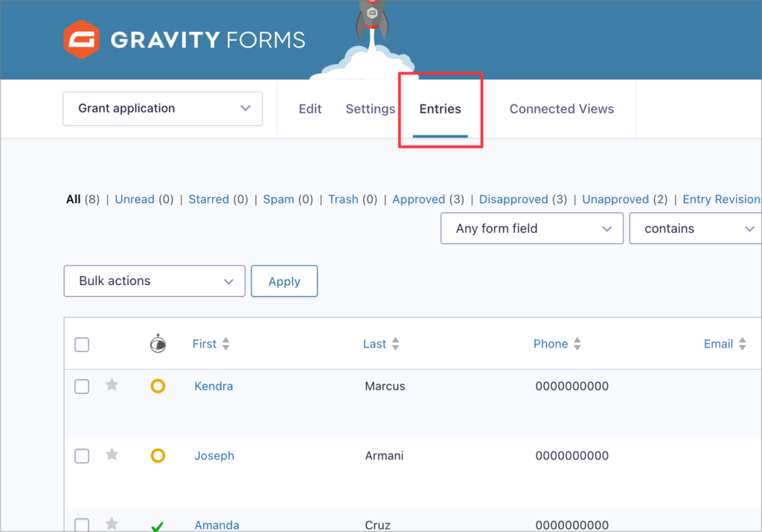This screenshot has width=762, height=532.
Task: Filter entries by Approved
Action: pyautogui.click(x=418, y=199)
